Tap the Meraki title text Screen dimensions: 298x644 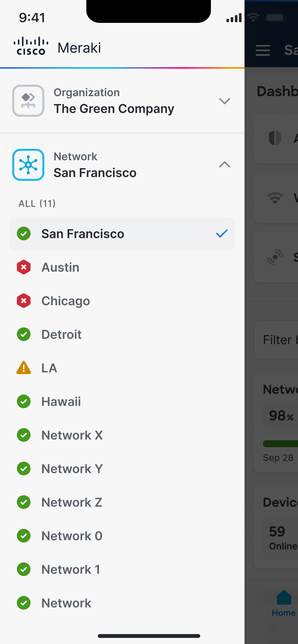click(x=79, y=48)
